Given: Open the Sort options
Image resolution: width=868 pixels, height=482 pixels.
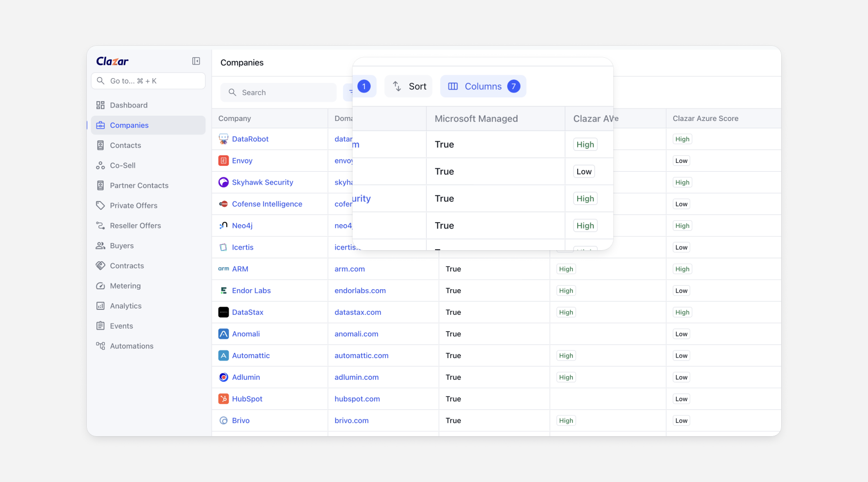Looking at the screenshot, I should click(408, 86).
